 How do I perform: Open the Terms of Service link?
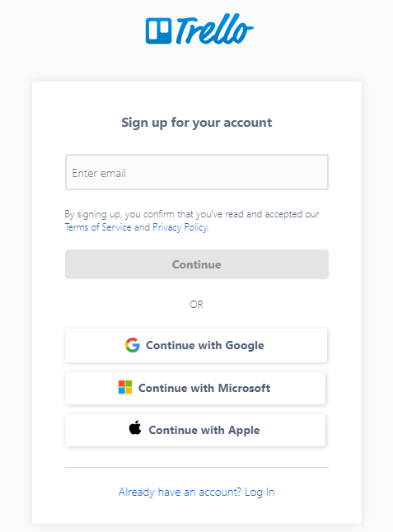click(98, 227)
